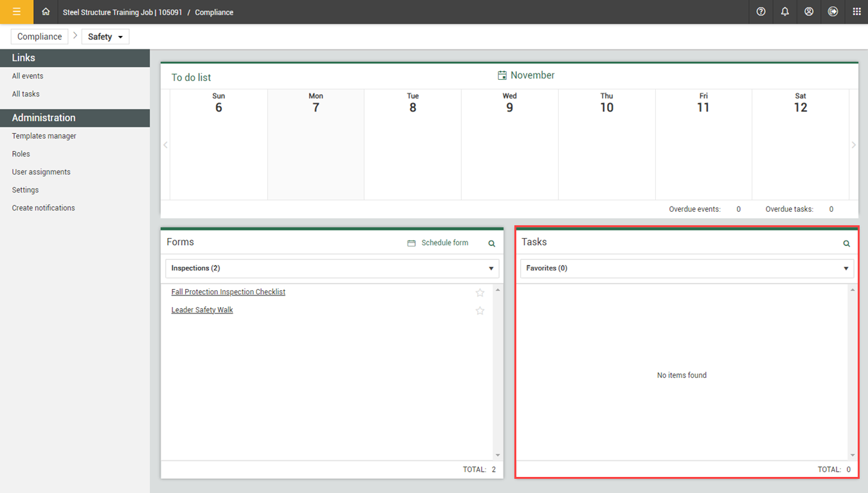Open the All events link

tap(28, 76)
